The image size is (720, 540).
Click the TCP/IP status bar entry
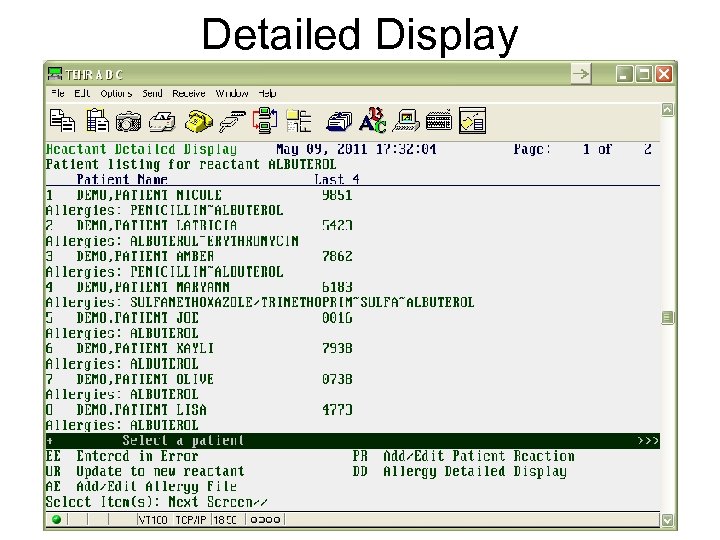[191, 520]
